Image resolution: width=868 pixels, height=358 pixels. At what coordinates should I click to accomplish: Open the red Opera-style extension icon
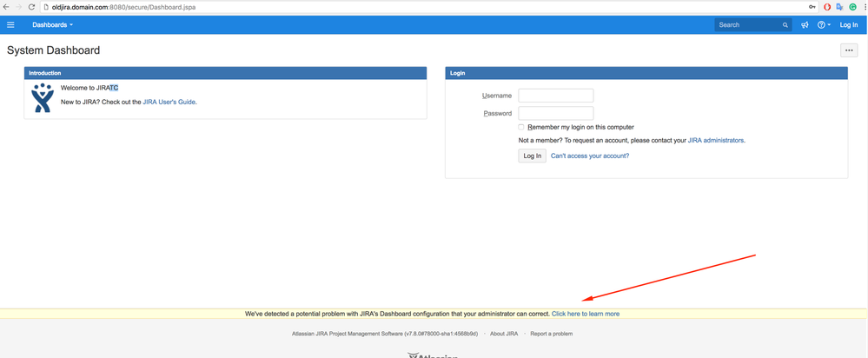point(827,8)
